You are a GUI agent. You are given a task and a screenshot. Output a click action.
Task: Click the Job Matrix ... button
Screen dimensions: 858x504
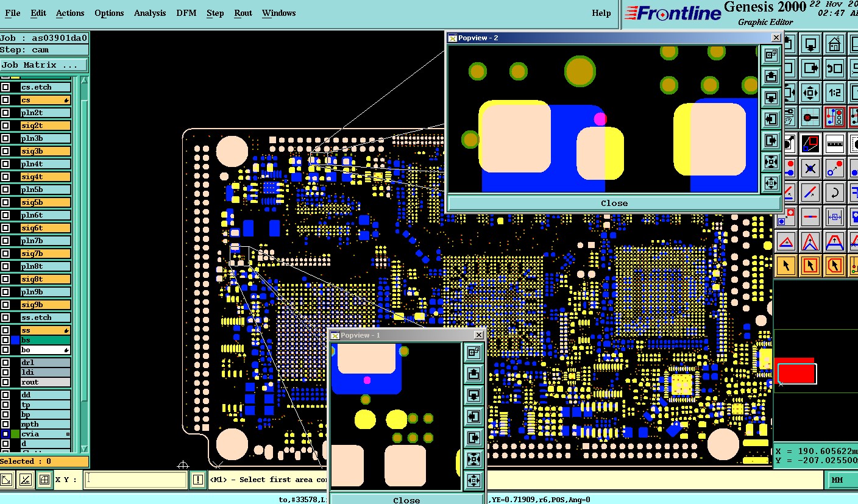[44, 65]
